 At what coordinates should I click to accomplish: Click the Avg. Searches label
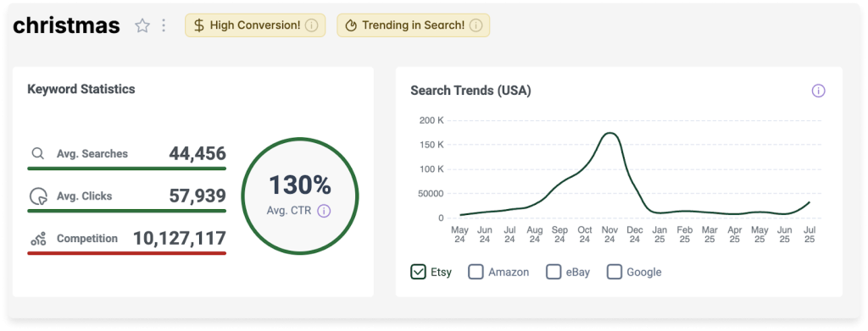click(x=92, y=154)
